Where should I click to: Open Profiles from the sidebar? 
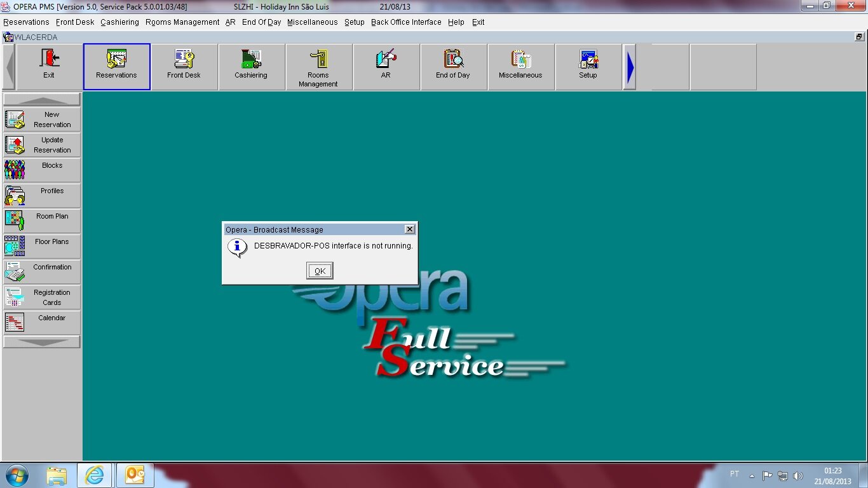click(42, 196)
